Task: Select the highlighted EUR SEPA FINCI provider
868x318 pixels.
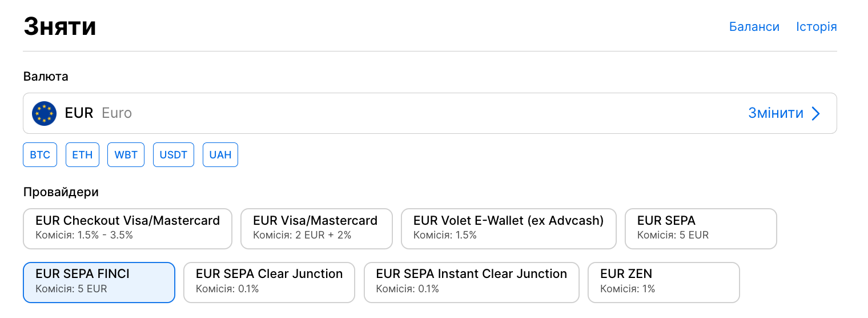Action: [x=99, y=283]
